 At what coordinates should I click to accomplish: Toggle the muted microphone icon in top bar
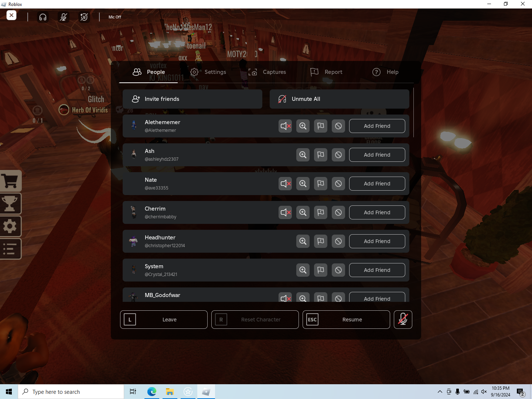tap(64, 17)
